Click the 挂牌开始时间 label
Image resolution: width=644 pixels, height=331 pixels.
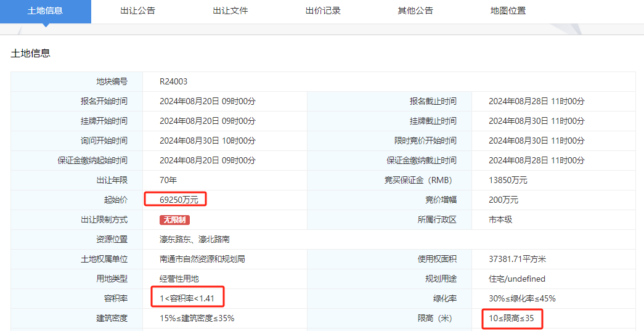pos(104,121)
